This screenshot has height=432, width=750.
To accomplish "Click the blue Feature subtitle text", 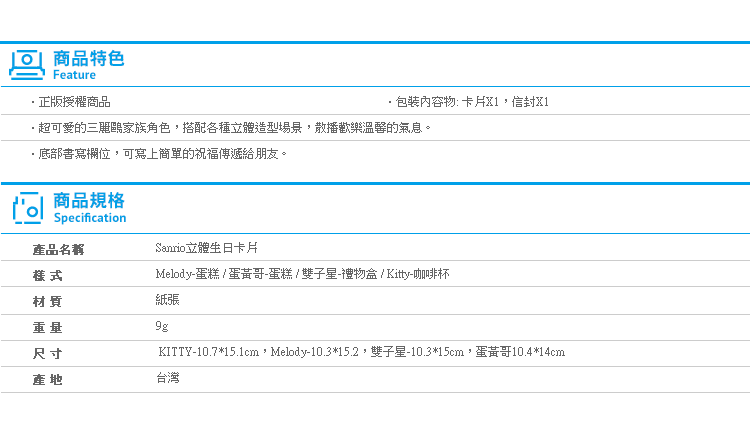I will [74, 75].
